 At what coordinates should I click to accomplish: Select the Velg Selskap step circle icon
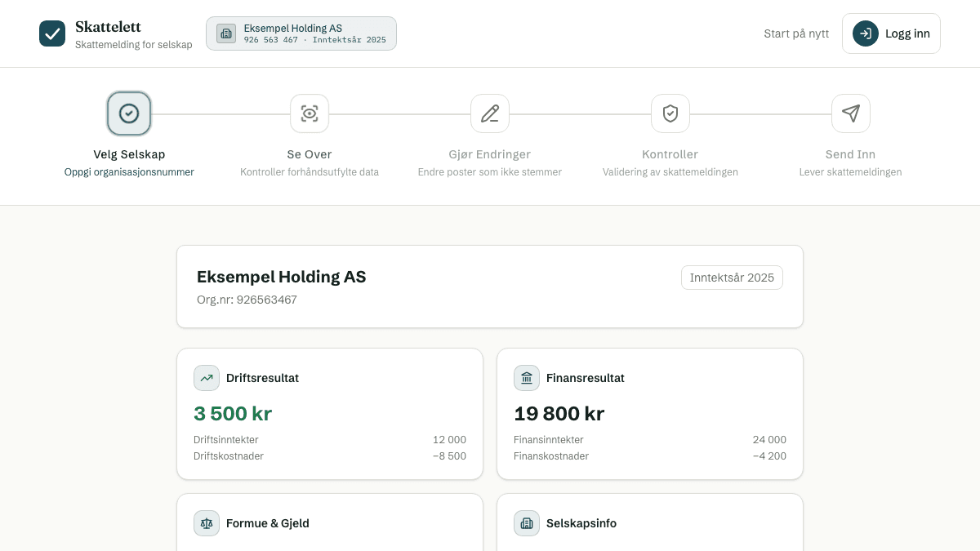(129, 113)
